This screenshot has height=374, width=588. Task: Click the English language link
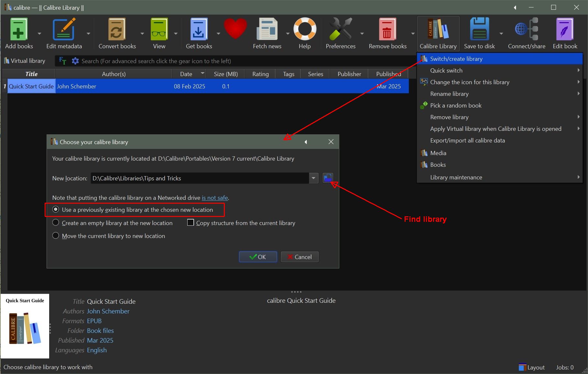(x=97, y=350)
